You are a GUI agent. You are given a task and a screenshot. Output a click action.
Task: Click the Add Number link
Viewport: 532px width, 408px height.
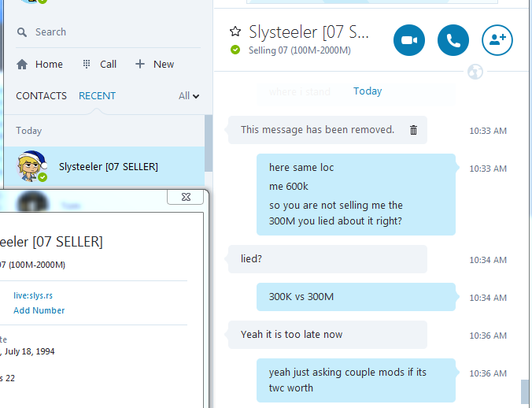point(39,310)
